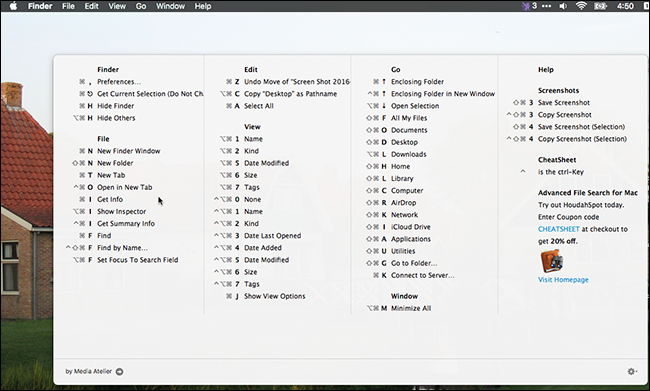Choose Get Summary Info entry
This screenshot has width=650, height=391.
[126, 223]
